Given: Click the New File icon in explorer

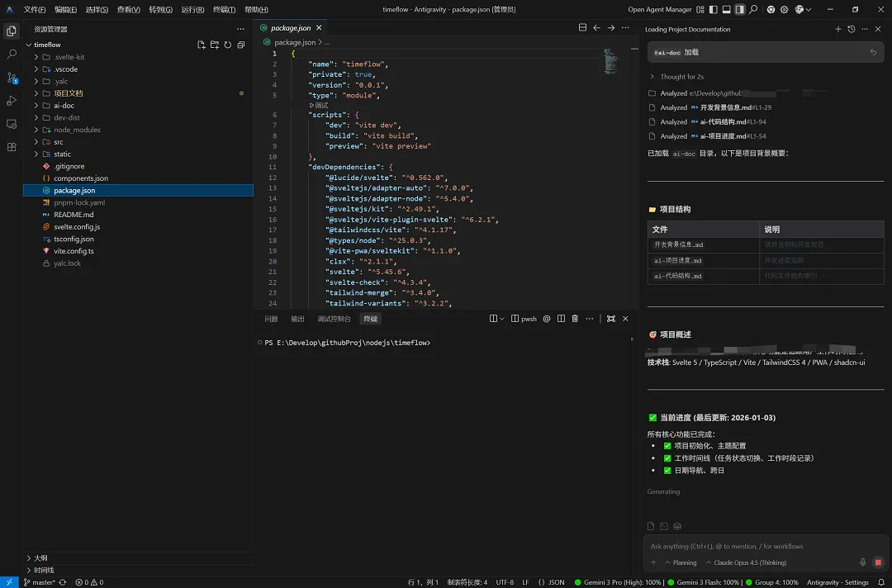Looking at the screenshot, I should point(201,45).
